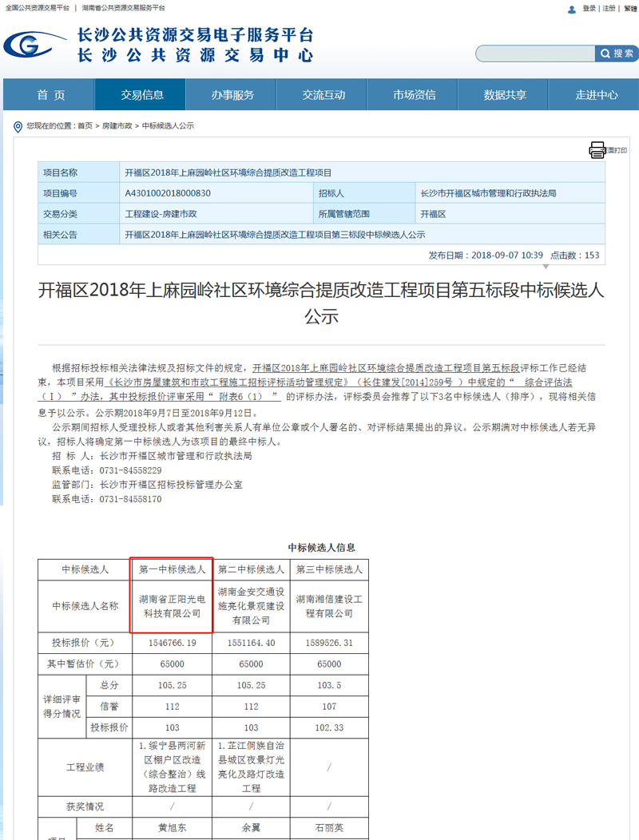Switch to traditional Chinese via 繁體 link
This screenshot has width=639, height=840.
pos(630,8)
